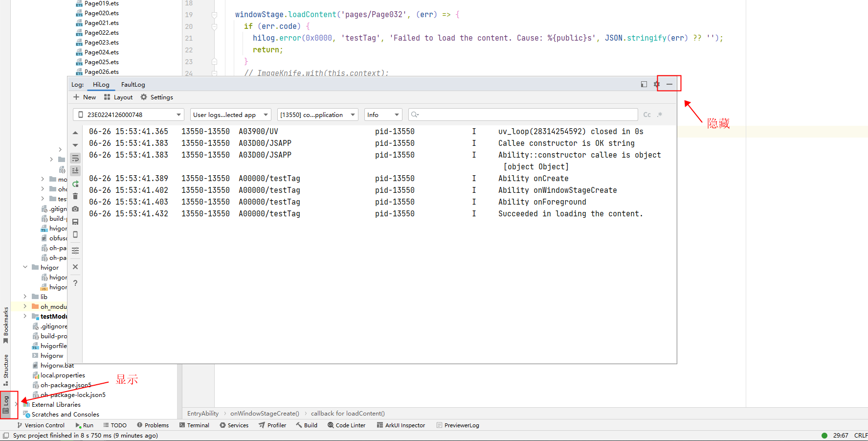Expand the oh_modules folder
Image resolution: width=868 pixels, height=441 pixels.
pyautogui.click(x=25, y=306)
